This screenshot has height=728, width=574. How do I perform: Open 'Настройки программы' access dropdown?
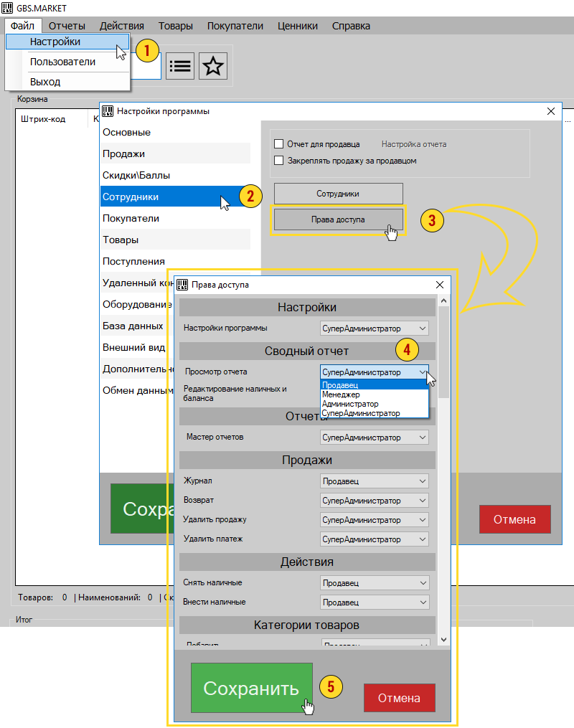pyautogui.click(x=375, y=328)
